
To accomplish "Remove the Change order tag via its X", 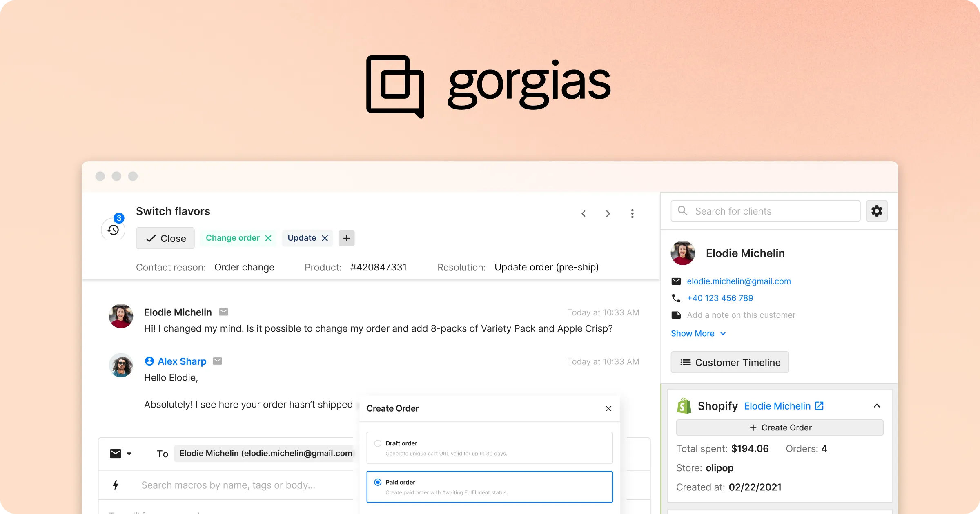I will click(x=268, y=238).
